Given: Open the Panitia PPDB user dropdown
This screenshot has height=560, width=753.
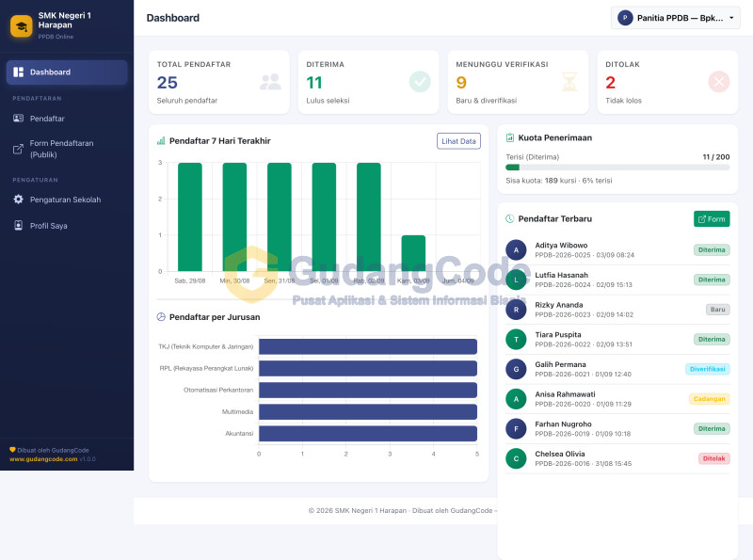Looking at the screenshot, I should tap(676, 18).
